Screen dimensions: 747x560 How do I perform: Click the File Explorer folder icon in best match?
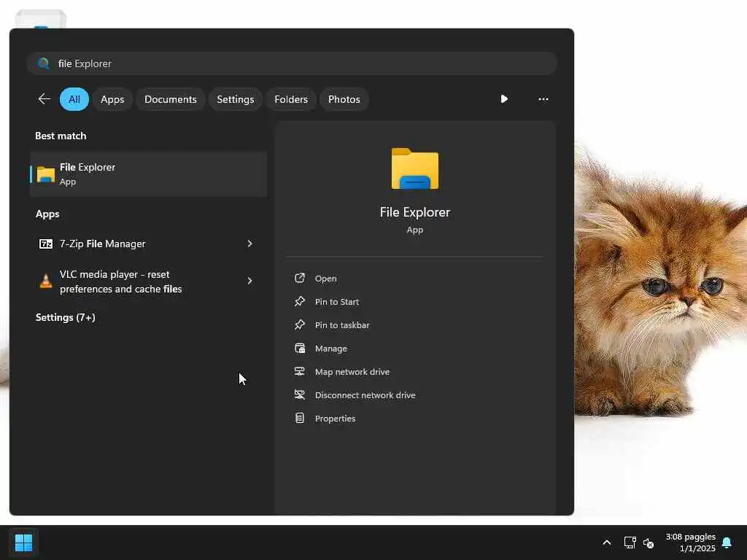pos(46,174)
